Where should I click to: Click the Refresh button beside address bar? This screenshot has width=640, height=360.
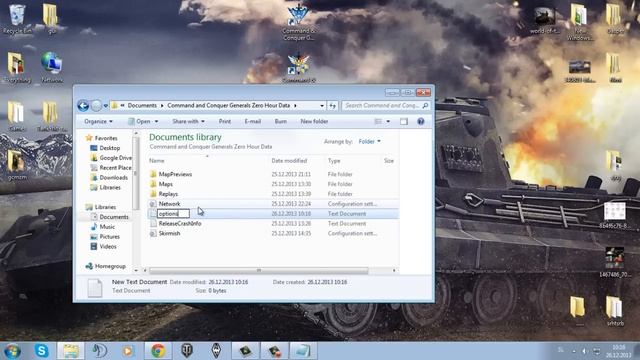tap(333, 106)
